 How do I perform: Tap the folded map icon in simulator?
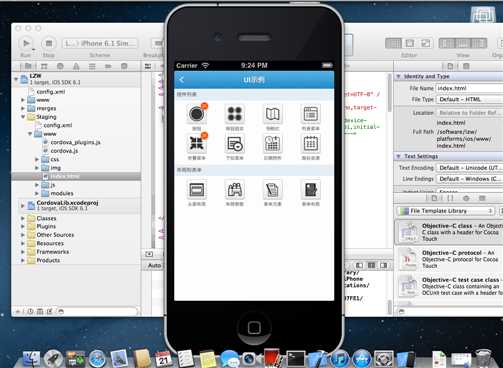[273, 114]
